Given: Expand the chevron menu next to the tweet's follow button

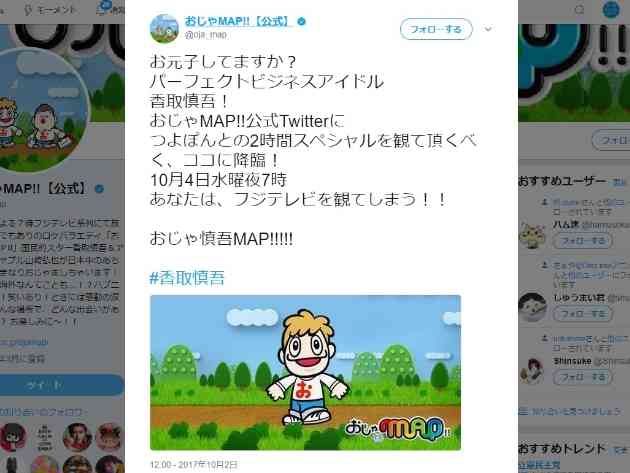Looking at the screenshot, I should (488, 29).
